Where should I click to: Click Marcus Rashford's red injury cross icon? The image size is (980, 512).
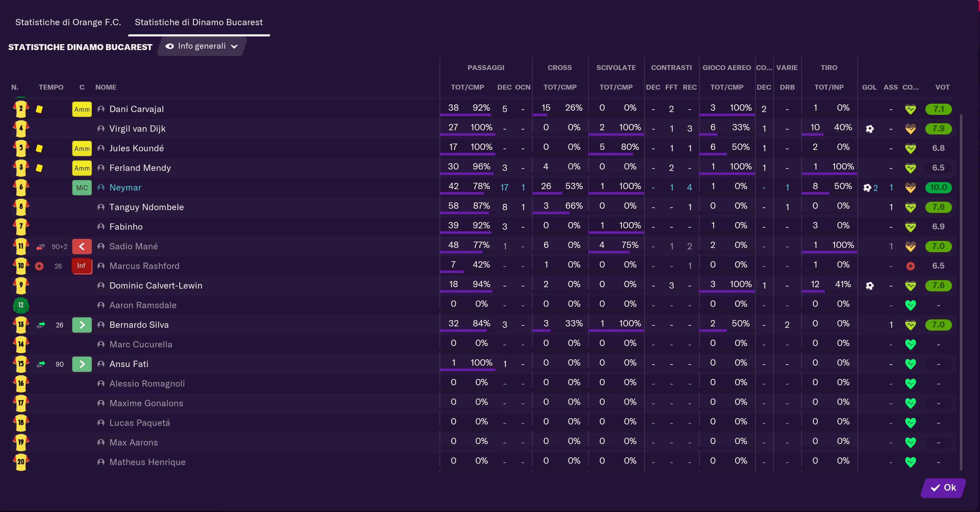(39, 266)
